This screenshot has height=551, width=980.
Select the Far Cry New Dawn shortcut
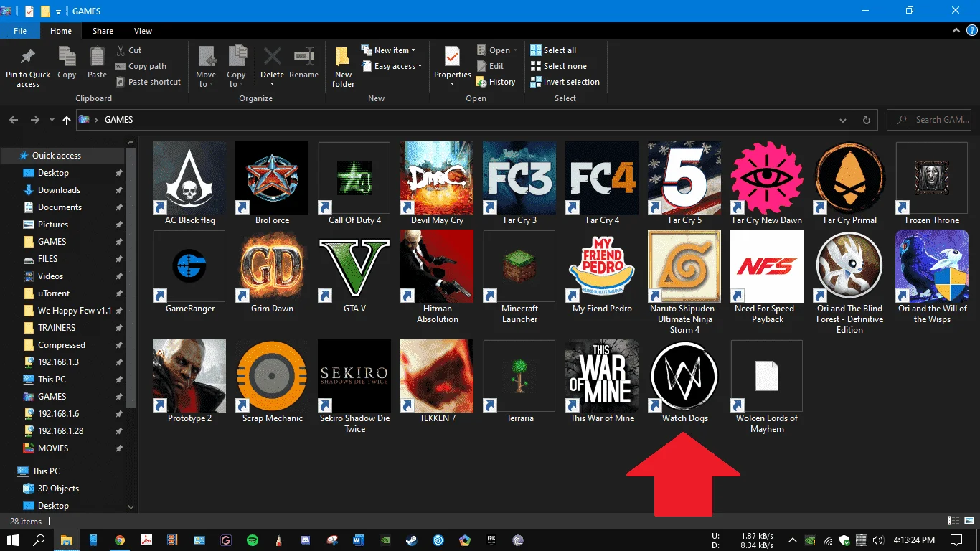(x=767, y=183)
